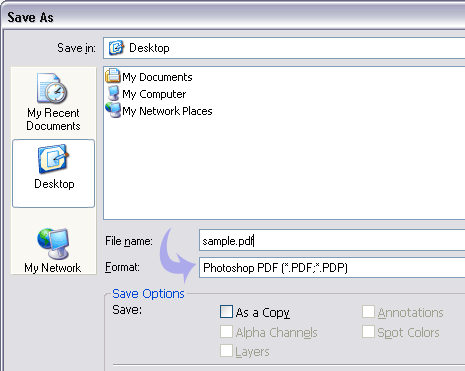The height and width of the screenshot is (371, 465).
Task: Select the My Network Places icon
Action: pos(113,110)
